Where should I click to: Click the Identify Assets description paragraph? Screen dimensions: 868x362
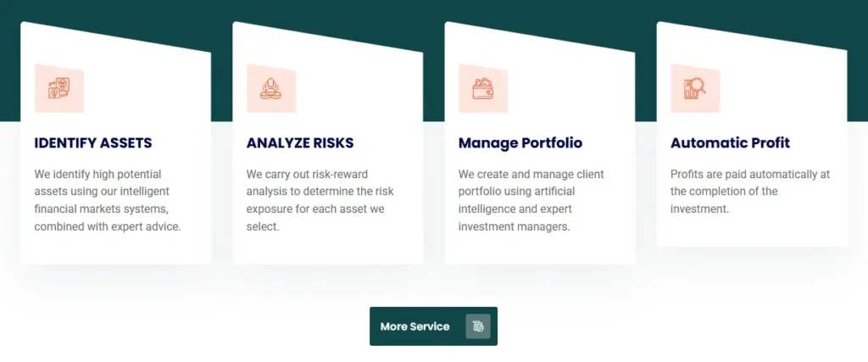pyautogui.click(x=108, y=200)
